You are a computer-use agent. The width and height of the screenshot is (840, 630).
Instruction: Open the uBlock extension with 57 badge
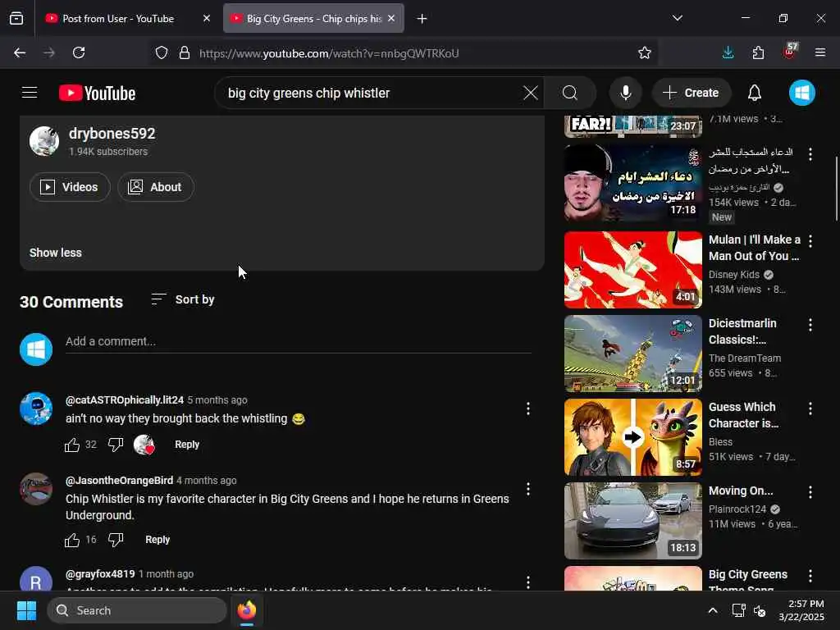tap(790, 52)
